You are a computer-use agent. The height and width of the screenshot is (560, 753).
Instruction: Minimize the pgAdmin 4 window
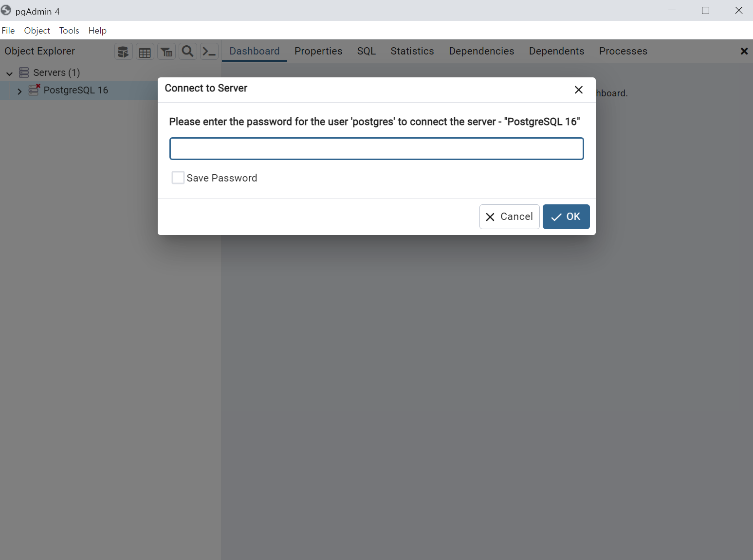pos(672,10)
